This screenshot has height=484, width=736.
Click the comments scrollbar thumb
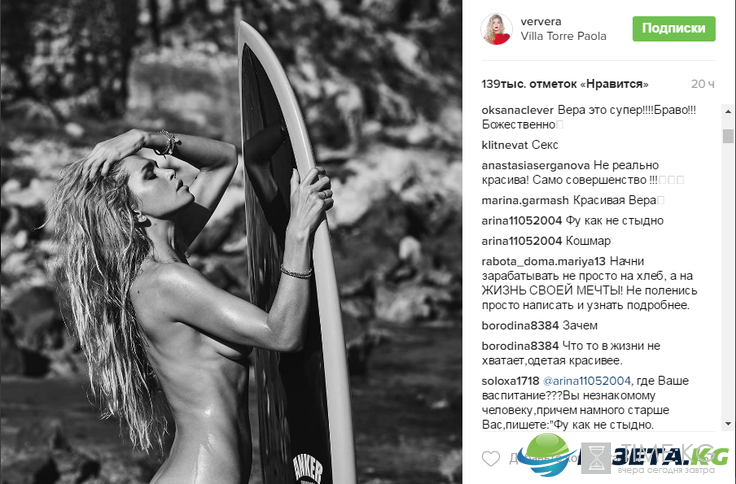(x=728, y=136)
